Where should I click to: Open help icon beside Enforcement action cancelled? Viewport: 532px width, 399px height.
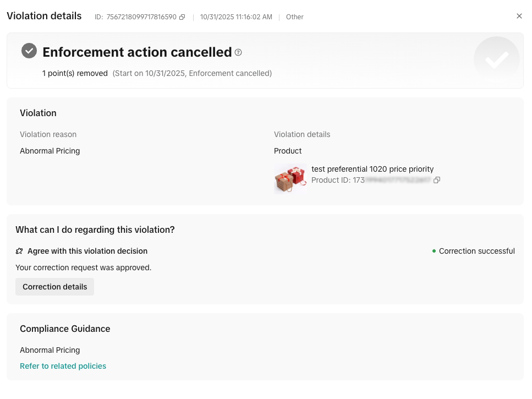[238, 52]
